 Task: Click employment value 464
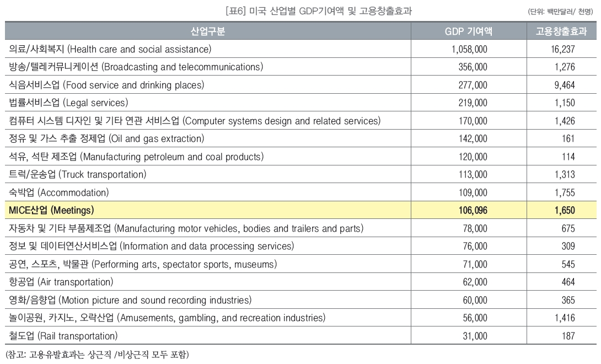(568, 282)
